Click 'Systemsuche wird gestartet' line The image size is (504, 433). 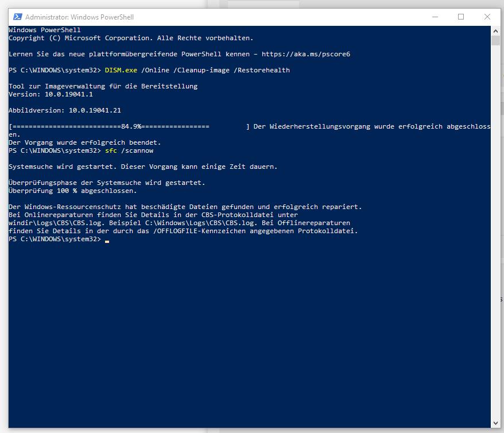pyautogui.click(x=143, y=167)
